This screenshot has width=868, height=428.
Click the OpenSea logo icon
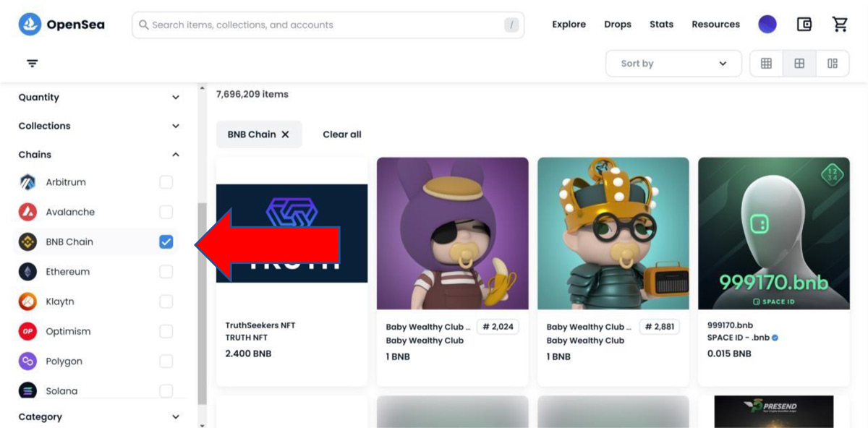[30, 25]
